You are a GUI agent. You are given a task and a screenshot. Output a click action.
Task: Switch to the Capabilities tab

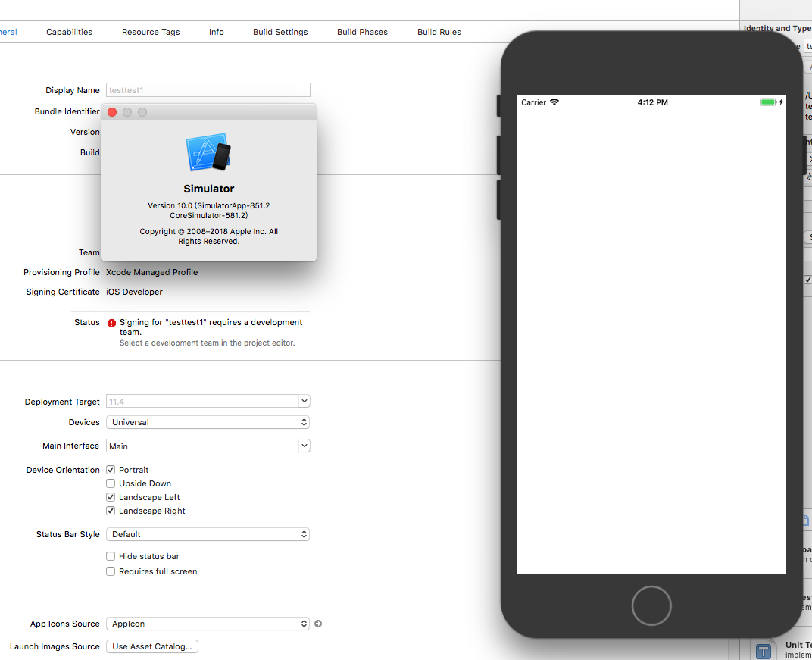[x=70, y=32]
